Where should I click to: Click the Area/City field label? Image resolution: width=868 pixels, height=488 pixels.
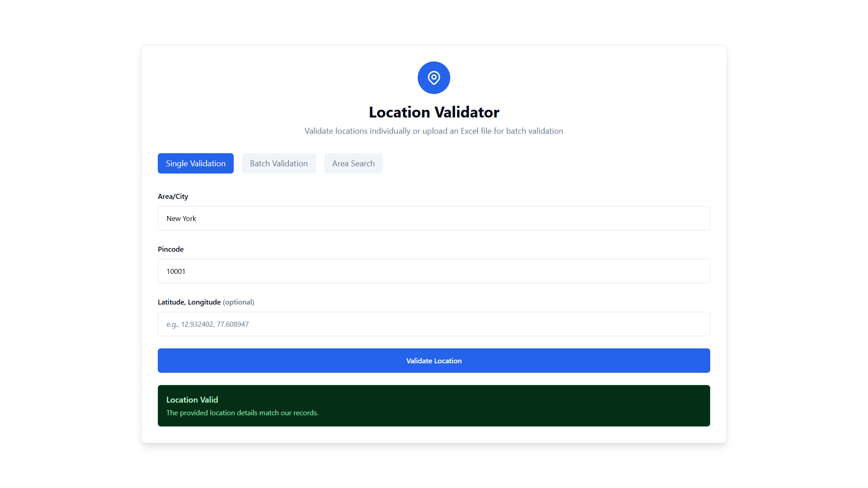click(x=173, y=196)
